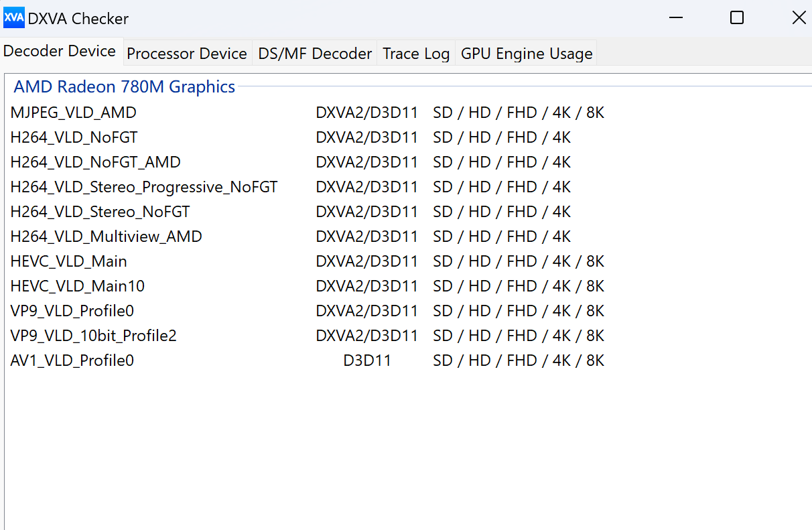Select the H264_VLD_NoFGT_AMD entry
This screenshot has height=530, width=812.
pyautogui.click(x=96, y=162)
